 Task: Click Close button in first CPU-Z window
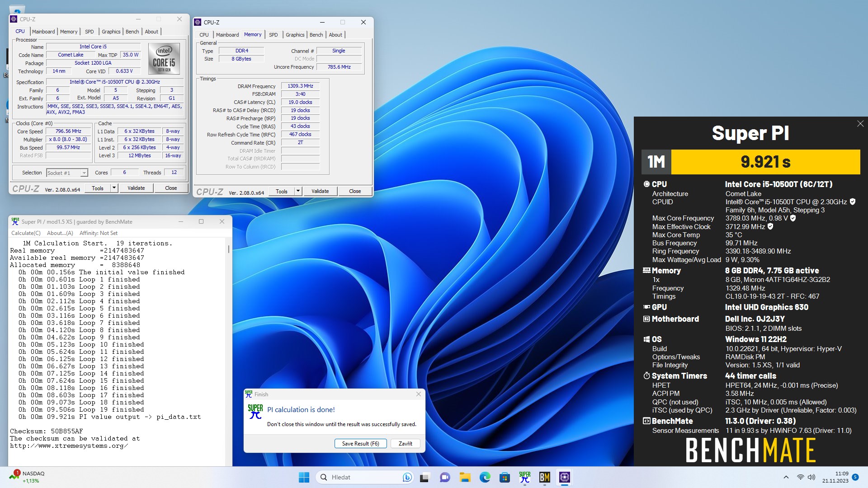pos(171,188)
